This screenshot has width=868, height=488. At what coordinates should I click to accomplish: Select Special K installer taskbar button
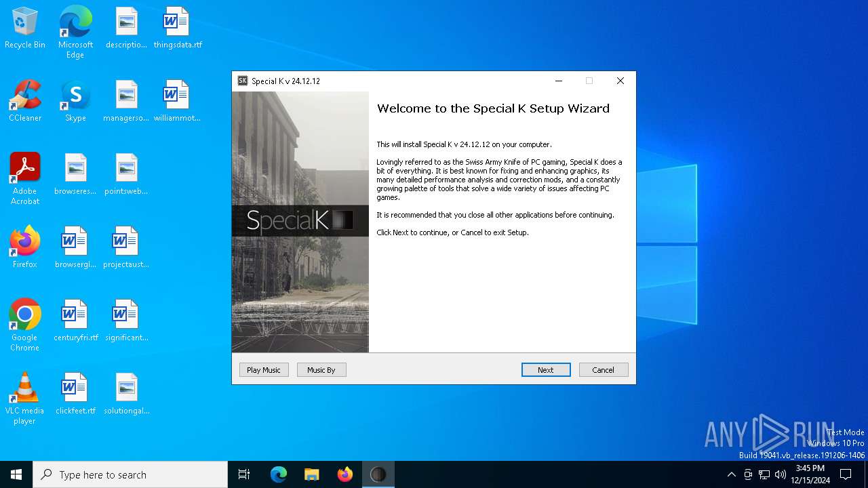point(378,474)
